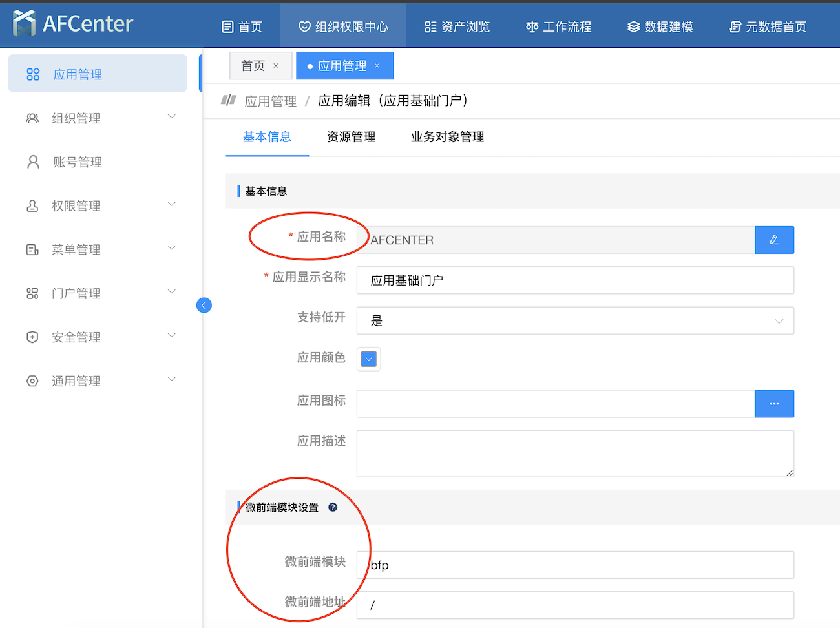The width and height of the screenshot is (840, 628).
Task: Select the 账号管理 sidebar item
Action: point(76,162)
